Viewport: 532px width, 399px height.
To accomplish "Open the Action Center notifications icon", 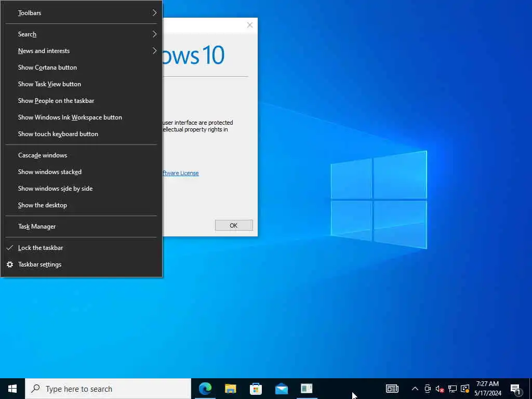I will point(515,389).
